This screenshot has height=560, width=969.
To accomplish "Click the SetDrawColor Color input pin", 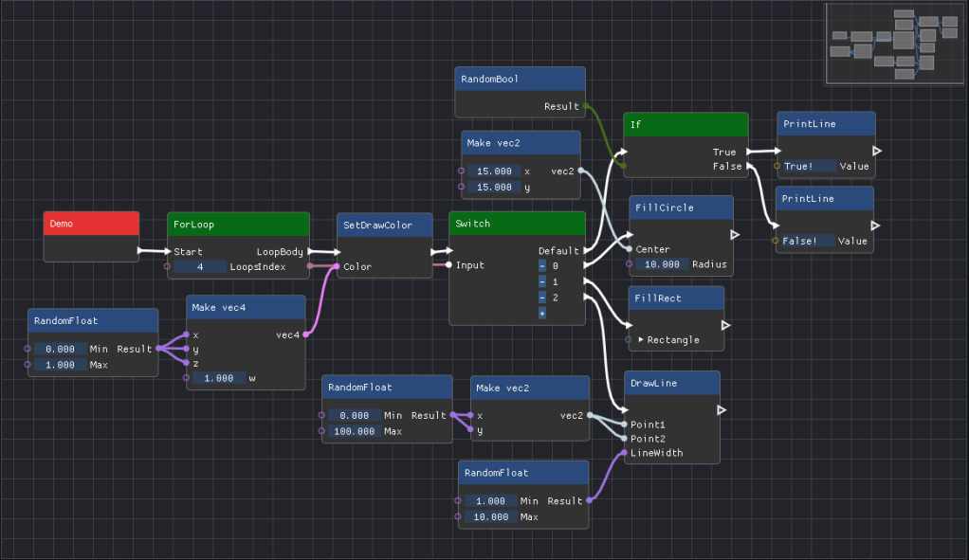I will coord(337,266).
